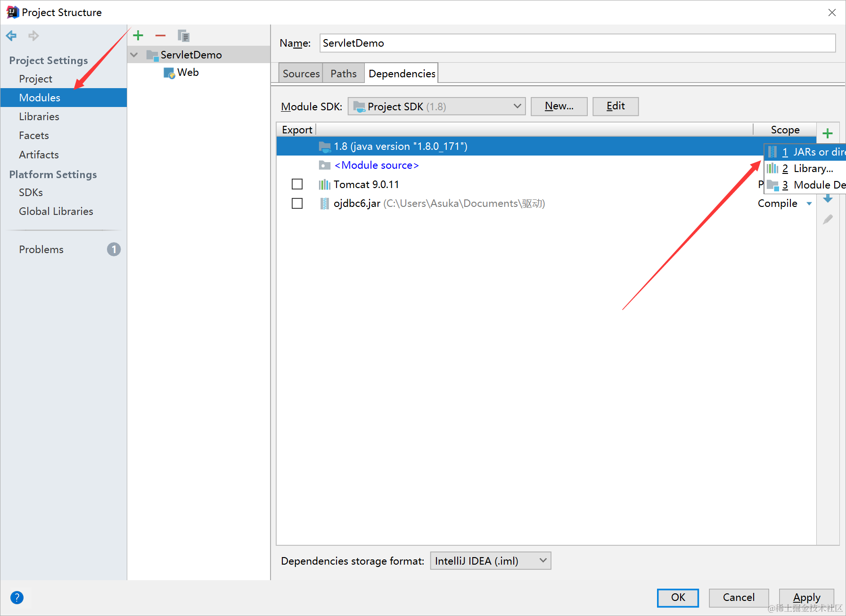Screen dimensions: 846x616
Task: Click the Cancel button
Action: pos(739,598)
